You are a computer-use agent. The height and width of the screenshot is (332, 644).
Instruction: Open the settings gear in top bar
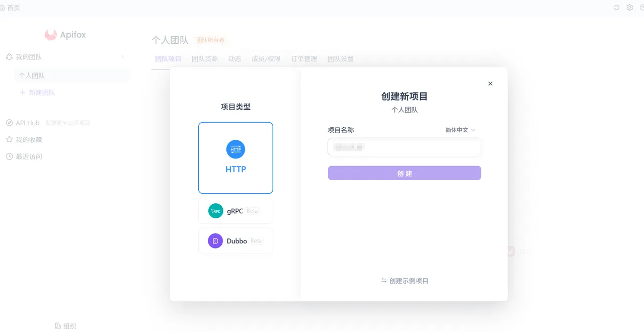(x=629, y=8)
